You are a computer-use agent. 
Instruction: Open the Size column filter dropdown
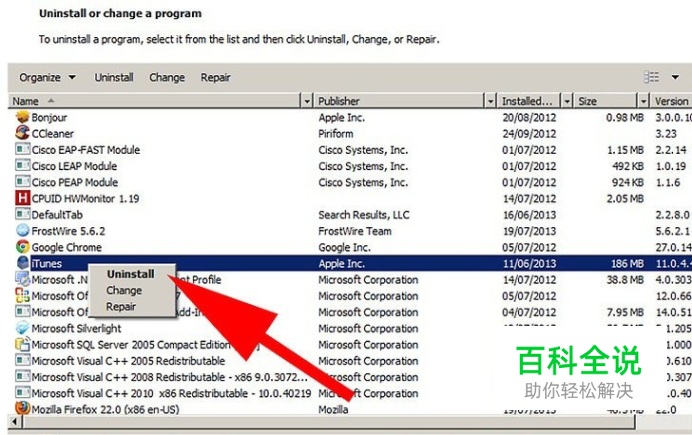pos(643,101)
